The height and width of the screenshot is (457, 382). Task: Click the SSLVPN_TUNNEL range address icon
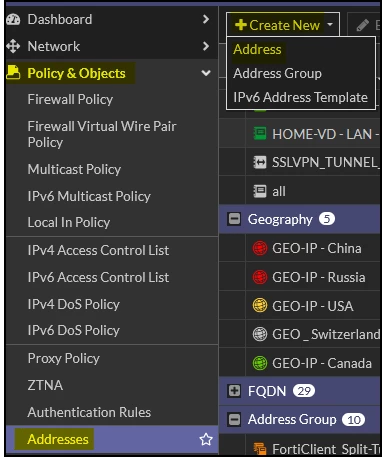pos(260,162)
